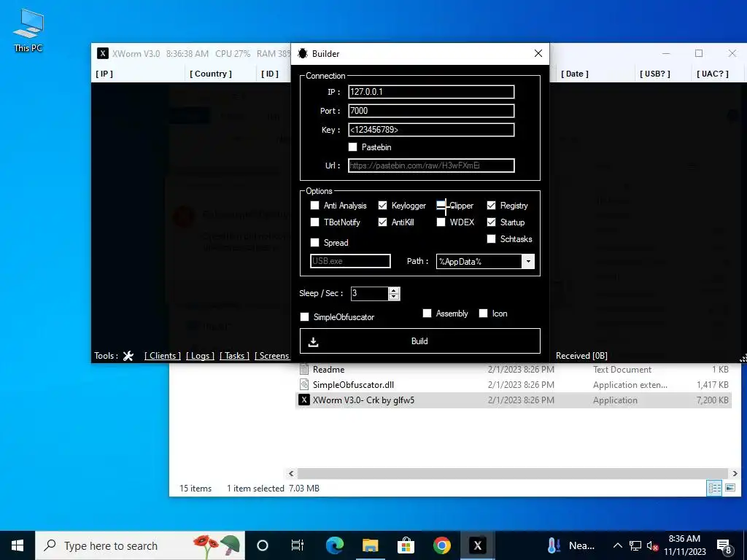Click the download icon on the Build button
747x560 pixels.
313,342
